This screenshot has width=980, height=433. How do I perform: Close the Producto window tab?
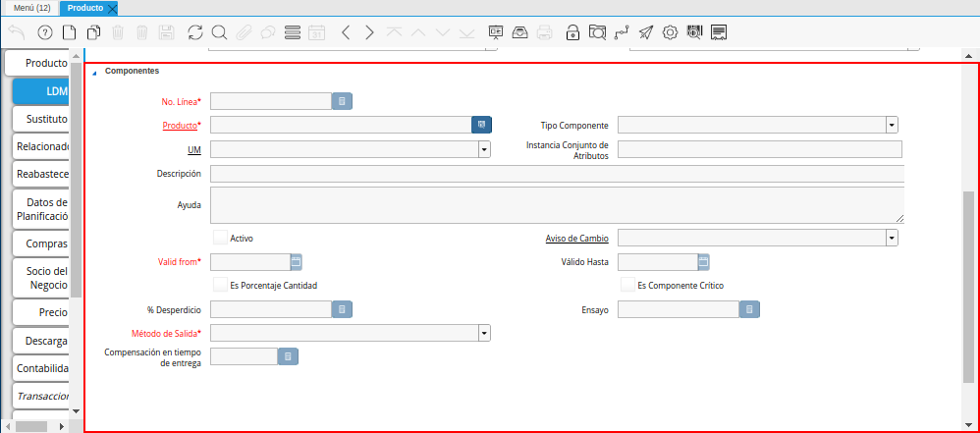click(x=113, y=9)
